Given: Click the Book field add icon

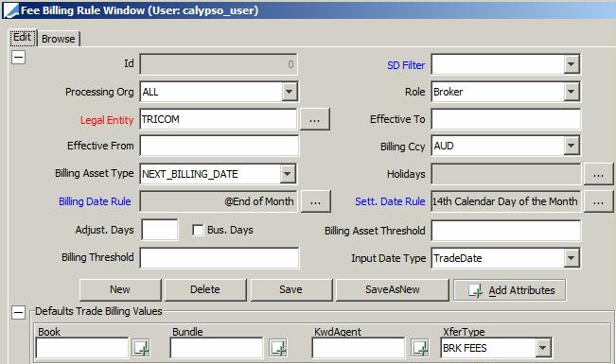Looking at the screenshot, I should coord(141,348).
